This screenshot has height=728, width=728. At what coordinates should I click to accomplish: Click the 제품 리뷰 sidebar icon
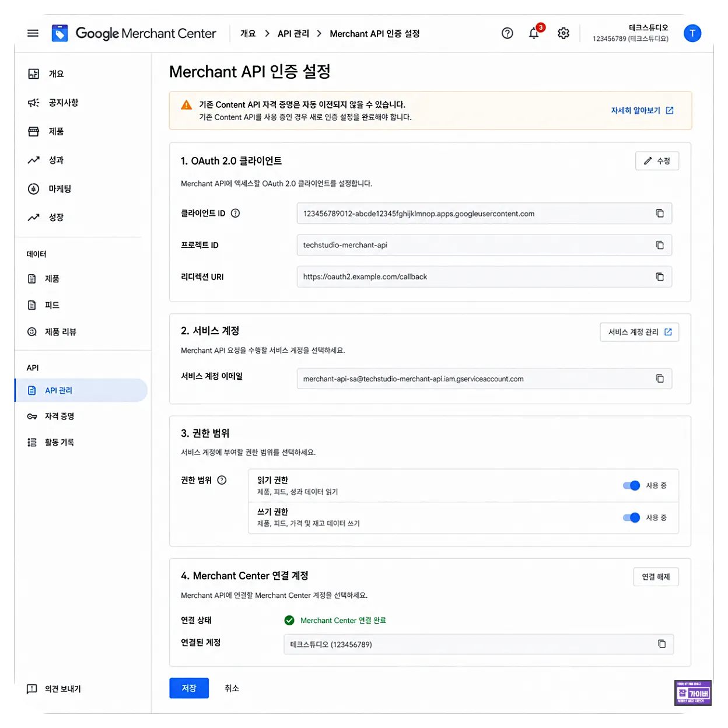32,331
